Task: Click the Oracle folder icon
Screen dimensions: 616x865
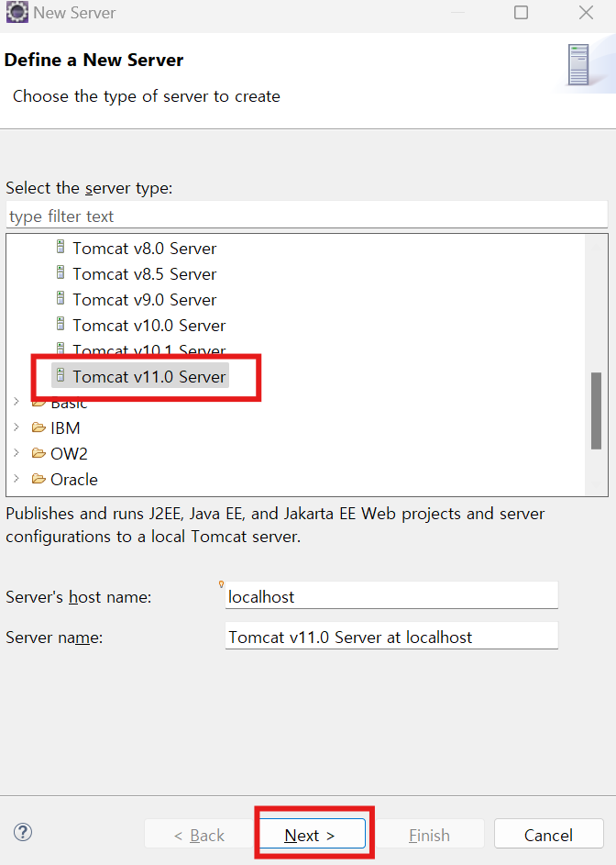Action: point(38,478)
